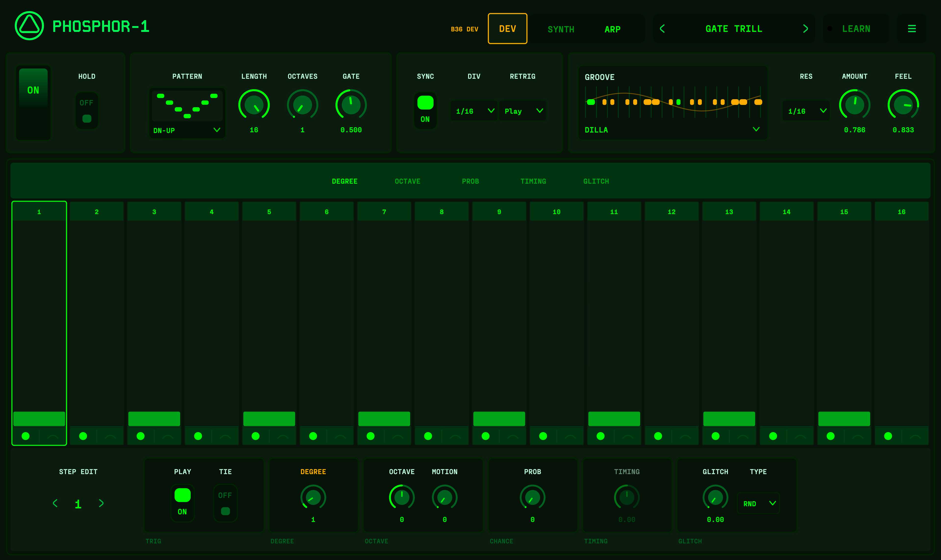Toggle step 8 trigger dot
941x560 pixels.
[428, 436]
